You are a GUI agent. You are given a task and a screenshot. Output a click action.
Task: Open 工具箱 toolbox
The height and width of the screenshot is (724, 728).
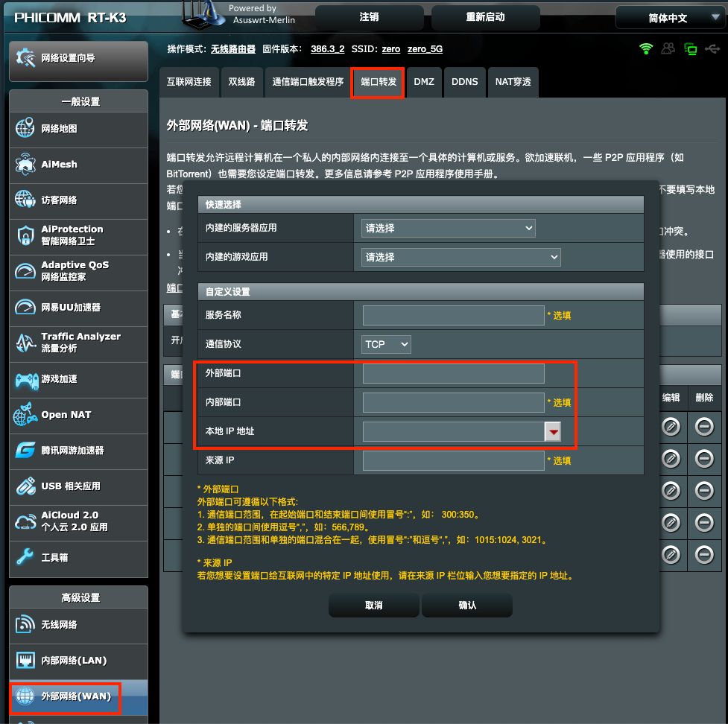pyautogui.click(x=78, y=558)
